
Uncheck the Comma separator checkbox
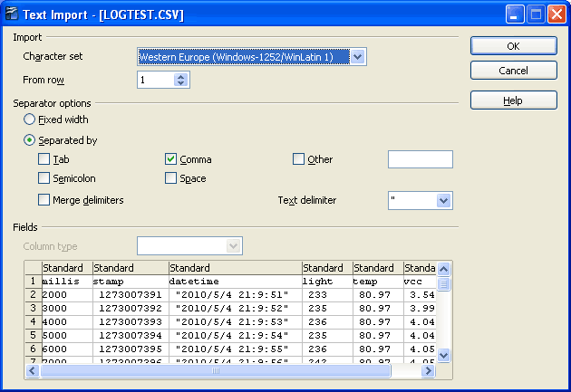point(171,159)
